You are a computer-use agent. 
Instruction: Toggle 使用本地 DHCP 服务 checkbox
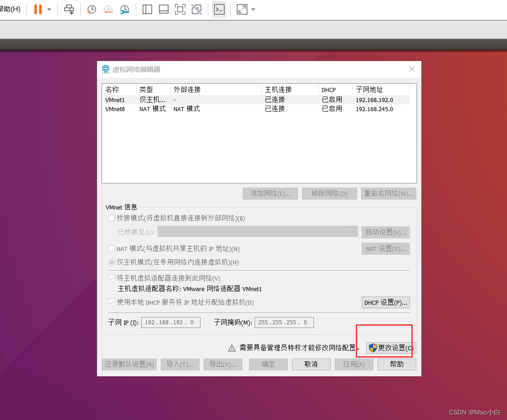coord(112,302)
